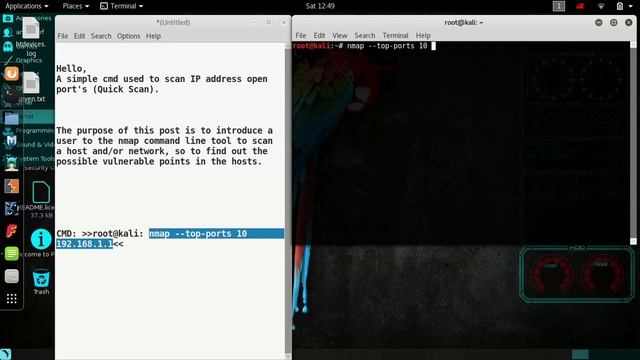This screenshot has width=640, height=360.
Task: Open the green notes dock icon
Action: click(x=11, y=253)
